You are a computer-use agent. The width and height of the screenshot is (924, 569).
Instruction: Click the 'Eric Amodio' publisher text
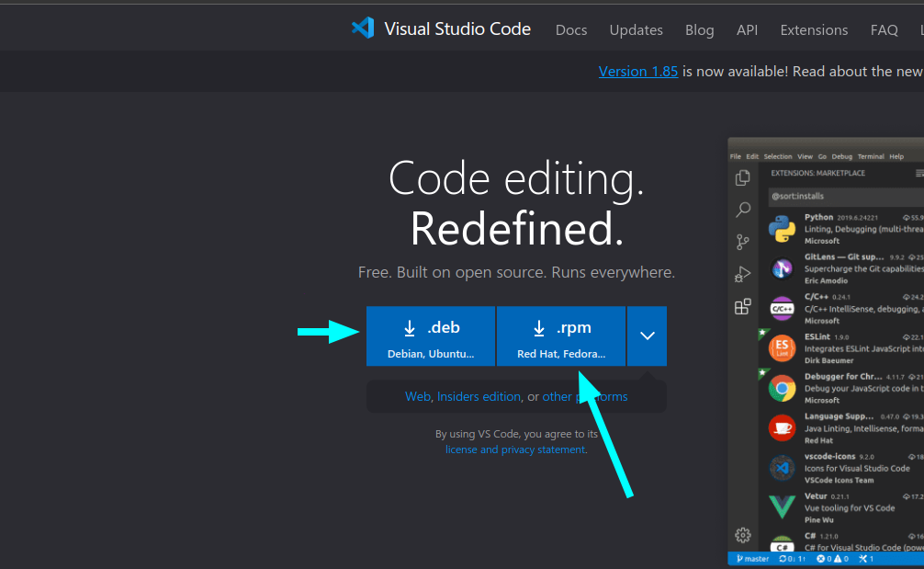[x=826, y=281]
